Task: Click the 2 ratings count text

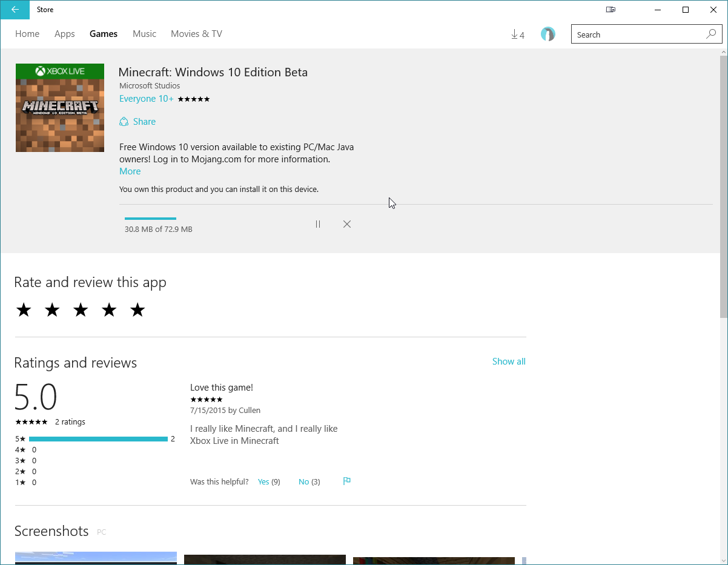Action: point(70,422)
